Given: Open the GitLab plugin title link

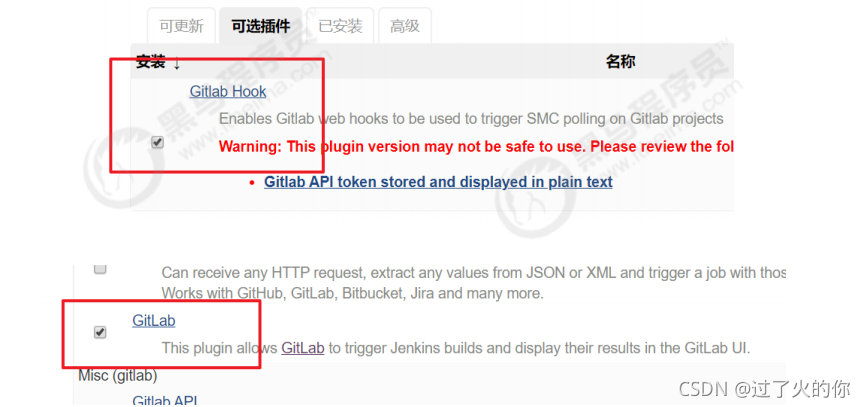Looking at the screenshot, I should click(x=154, y=320).
